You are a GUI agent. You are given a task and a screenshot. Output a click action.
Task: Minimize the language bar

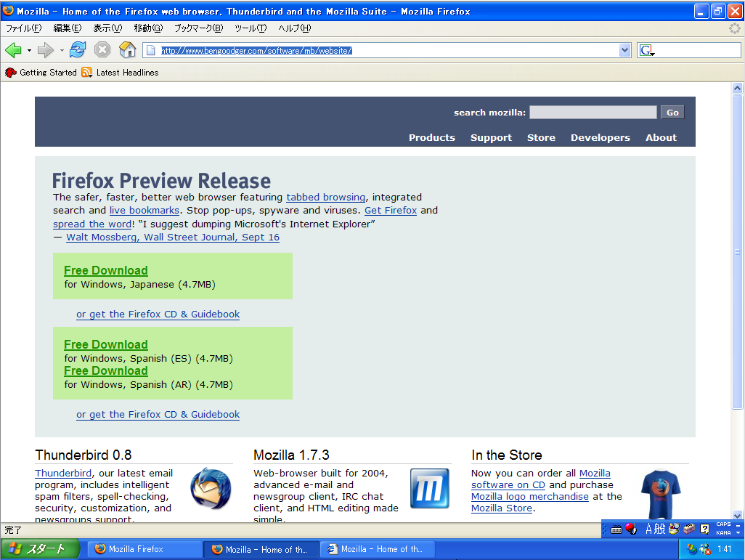coord(738,525)
